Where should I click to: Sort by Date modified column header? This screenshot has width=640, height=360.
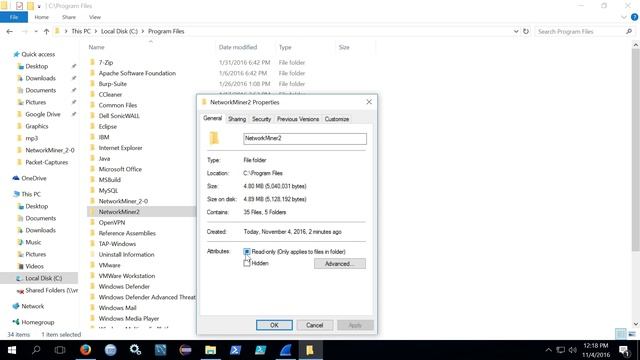(x=238, y=47)
